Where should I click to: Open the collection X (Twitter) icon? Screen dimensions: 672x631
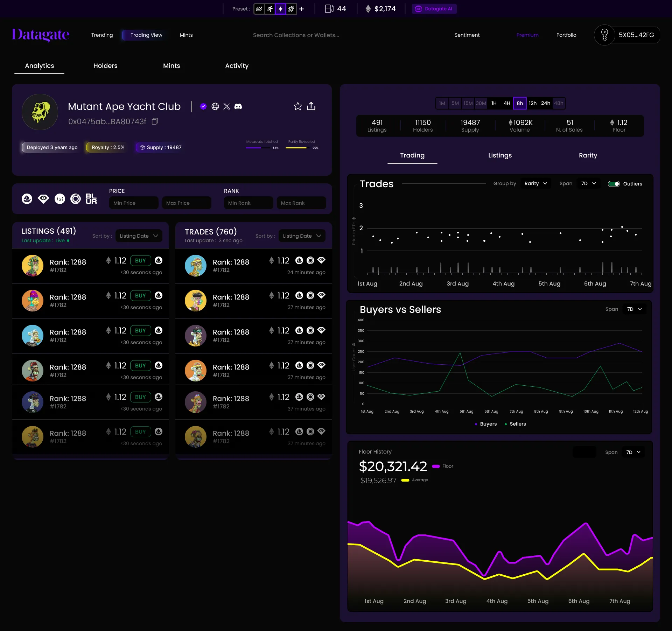[x=227, y=106]
